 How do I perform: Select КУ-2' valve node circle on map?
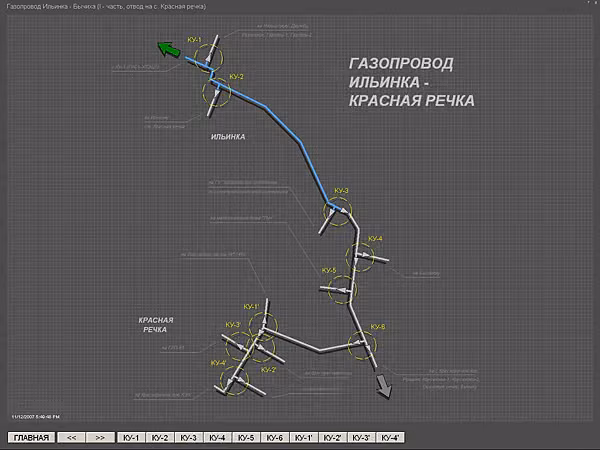[261, 348]
